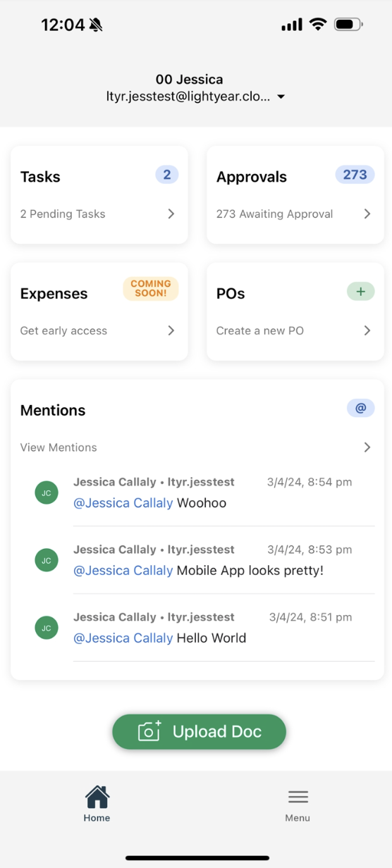Open Awaiting Approval via its chevron
This screenshot has height=868, width=392.
tap(367, 213)
